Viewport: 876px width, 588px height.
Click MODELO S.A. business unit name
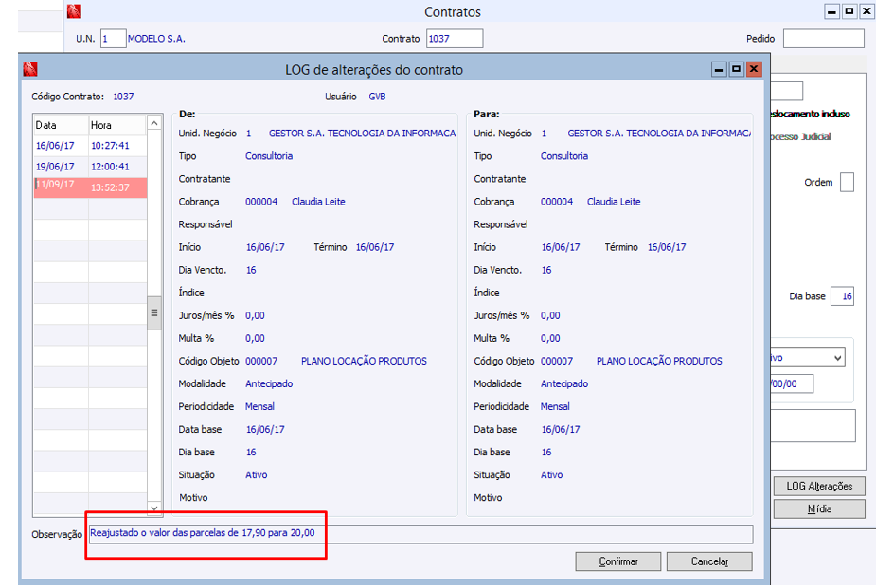[156, 39]
